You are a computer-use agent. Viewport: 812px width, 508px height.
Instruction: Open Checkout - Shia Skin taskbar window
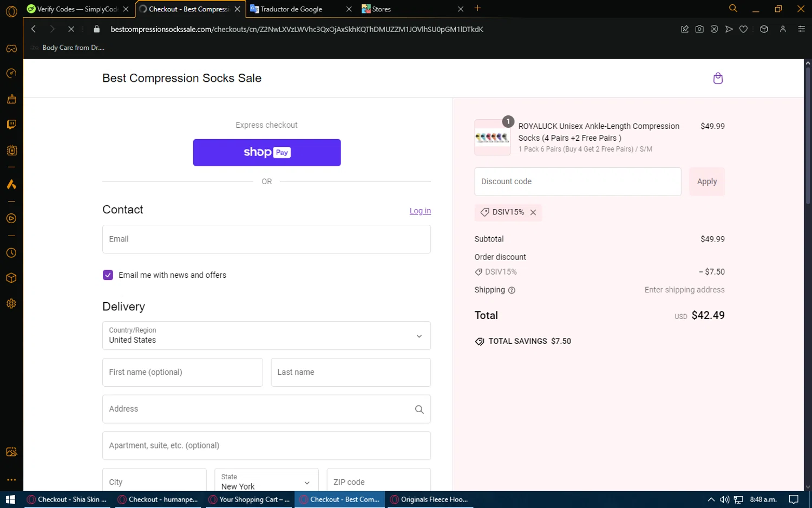(x=67, y=500)
